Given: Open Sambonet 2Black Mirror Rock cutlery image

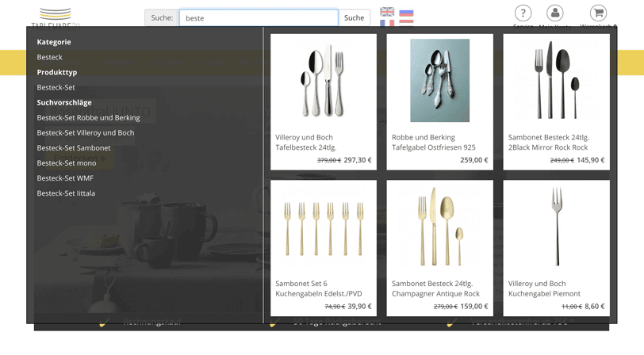Looking at the screenshot, I should 557,81.
